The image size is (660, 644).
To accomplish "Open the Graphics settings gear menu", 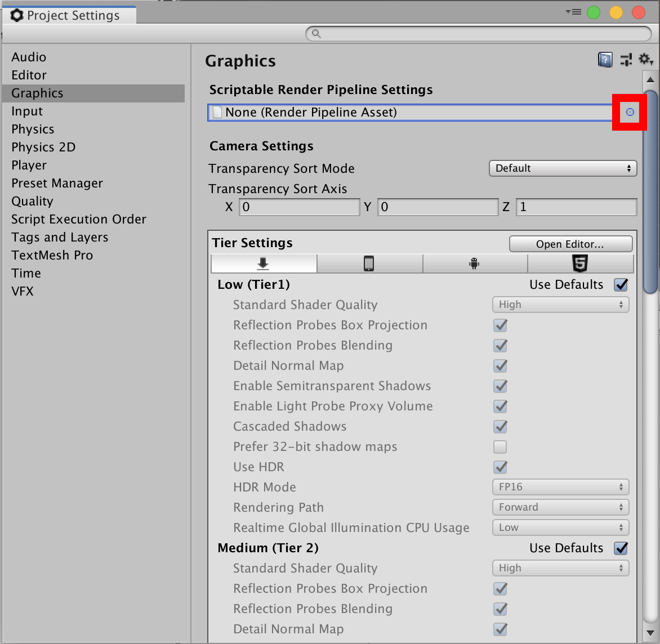I will pyautogui.click(x=645, y=60).
